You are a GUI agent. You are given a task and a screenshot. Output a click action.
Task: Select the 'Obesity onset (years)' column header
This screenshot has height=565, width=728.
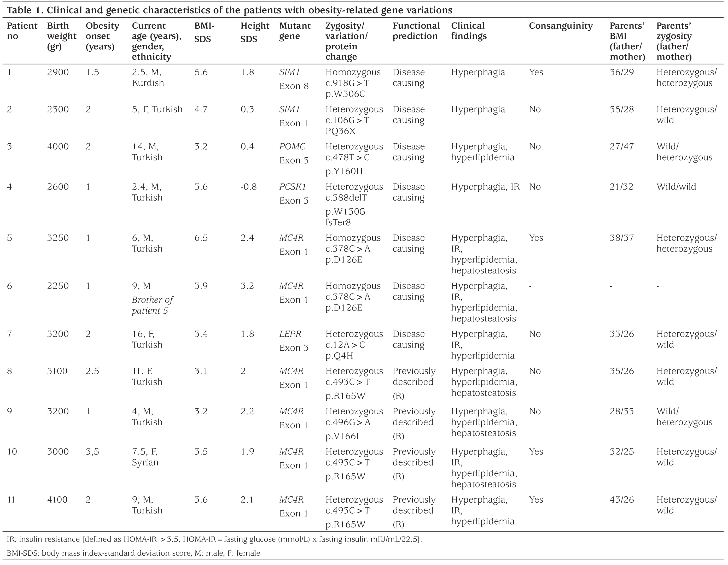tap(102, 36)
